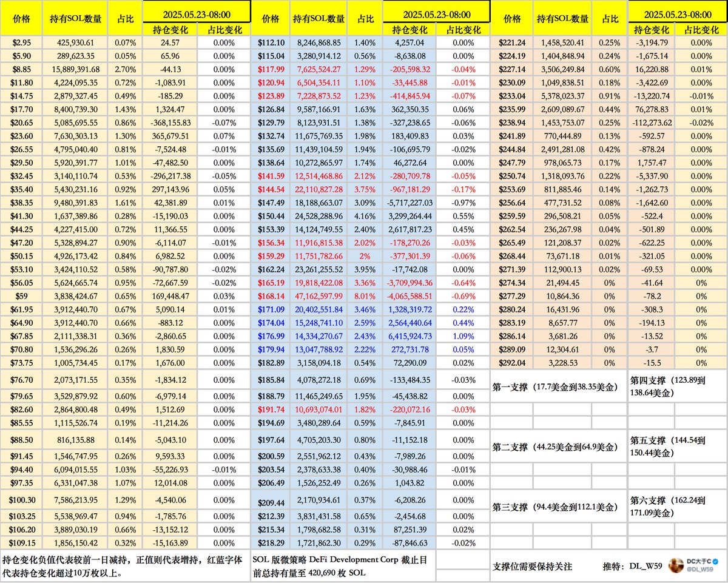The image size is (728, 583).
Task: Click the DC大于C profile avatar
Action: 676,566
